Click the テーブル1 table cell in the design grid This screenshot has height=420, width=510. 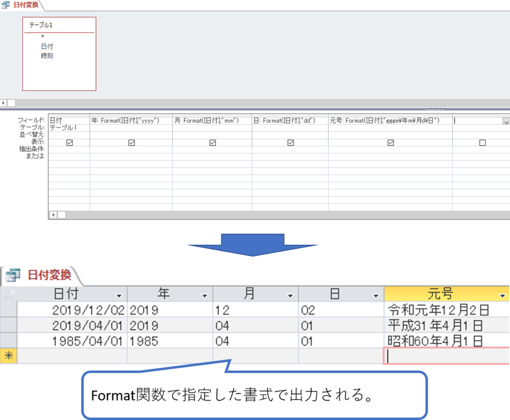[69, 128]
